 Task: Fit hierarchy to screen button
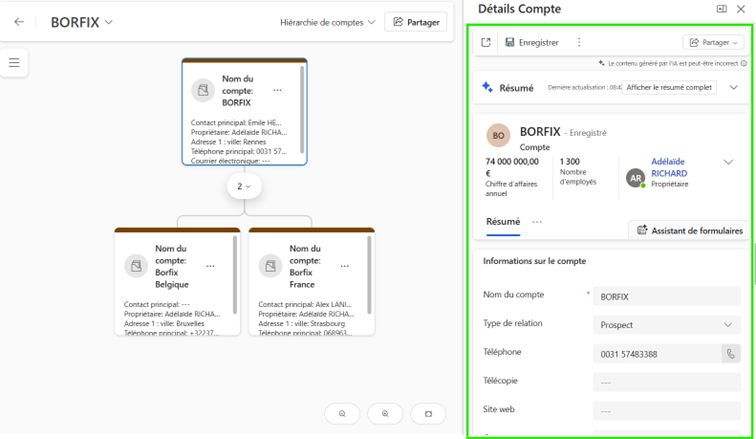(428, 413)
